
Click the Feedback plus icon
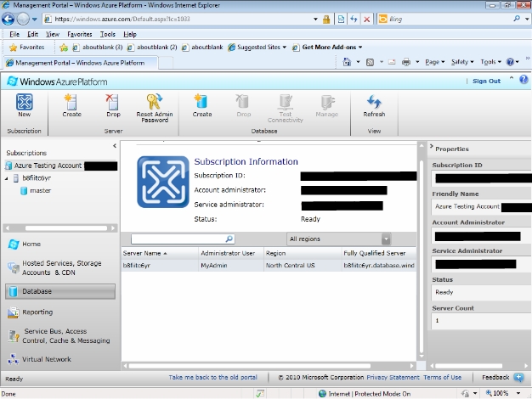pyautogui.click(x=518, y=377)
